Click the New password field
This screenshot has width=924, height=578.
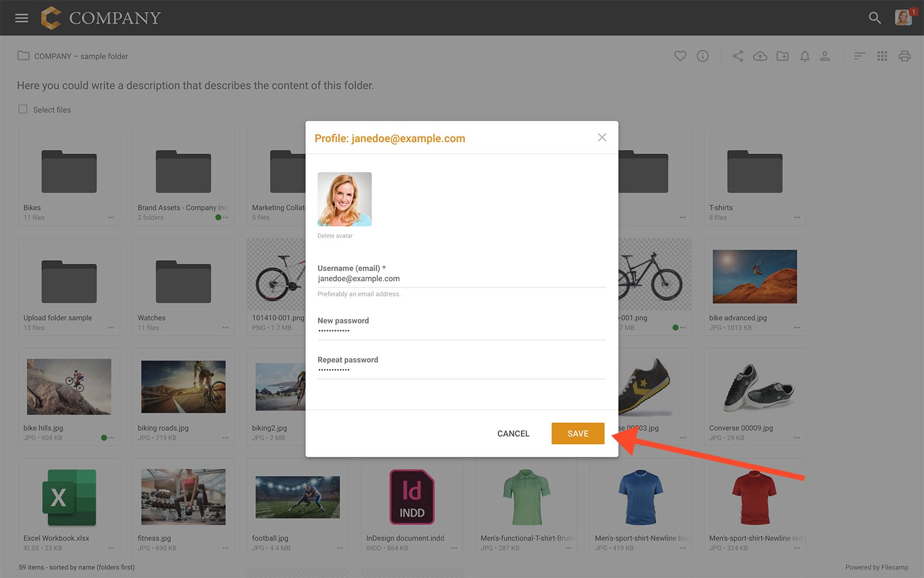(x=461, y=331)
